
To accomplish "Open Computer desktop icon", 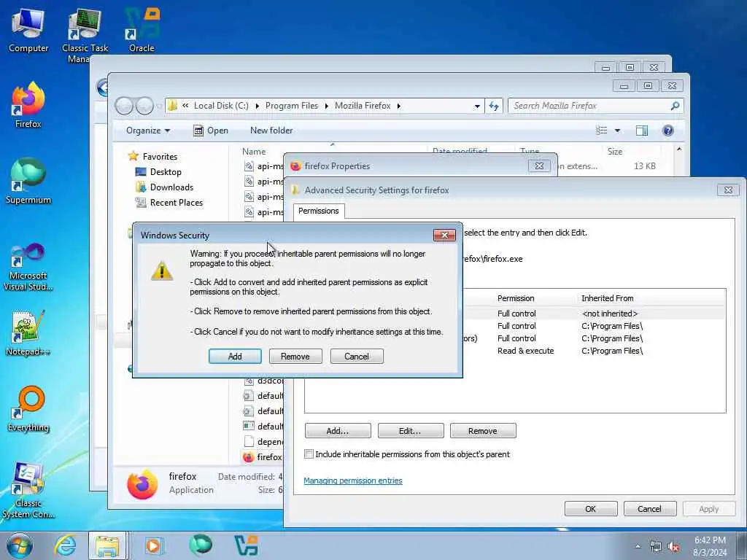I will point(28,29).
